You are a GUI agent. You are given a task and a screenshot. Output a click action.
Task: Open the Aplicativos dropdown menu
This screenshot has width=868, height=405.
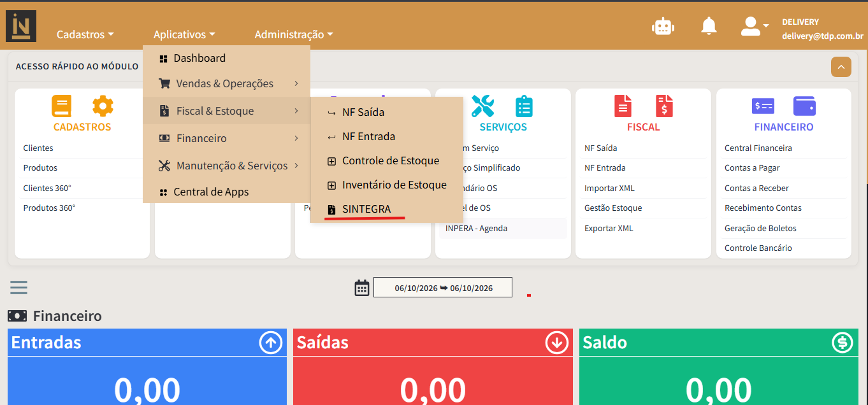coord(184,34)
